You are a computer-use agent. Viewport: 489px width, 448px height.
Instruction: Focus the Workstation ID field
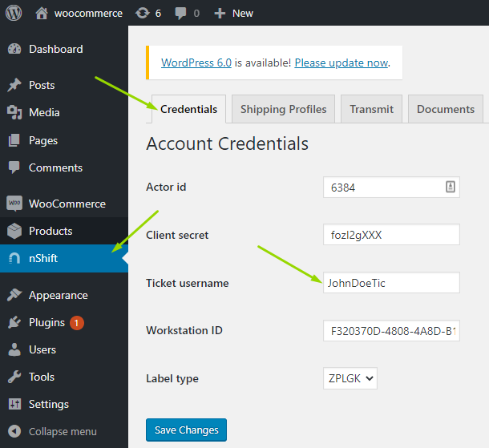(x=391, y=330)
